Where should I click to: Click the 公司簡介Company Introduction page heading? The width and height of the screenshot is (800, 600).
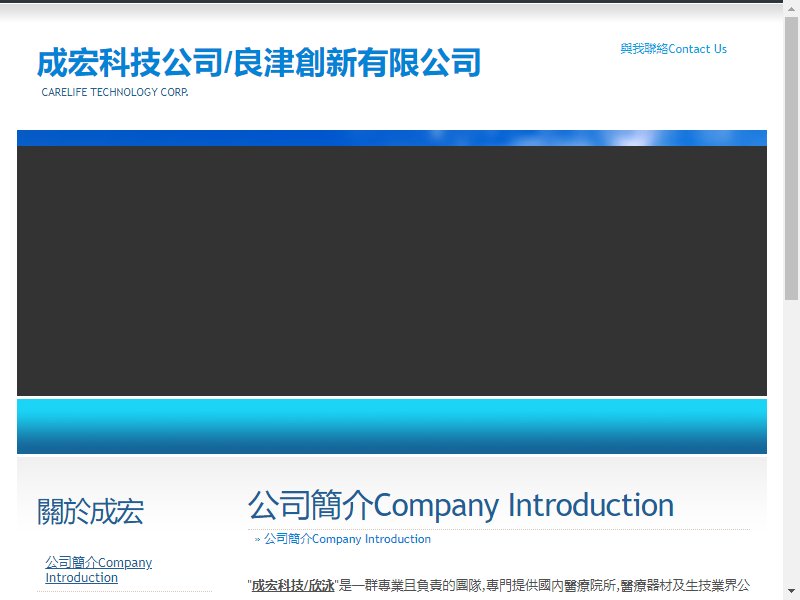tap(461, 505)
